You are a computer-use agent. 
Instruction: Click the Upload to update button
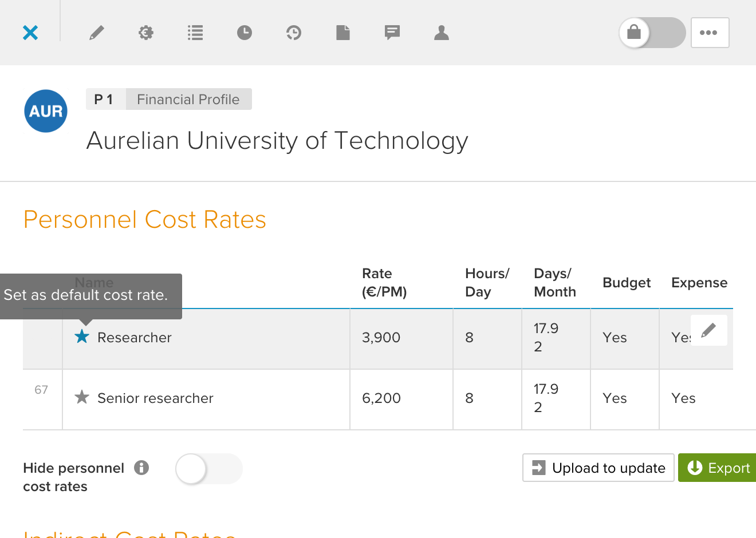[x=598, y=468]
